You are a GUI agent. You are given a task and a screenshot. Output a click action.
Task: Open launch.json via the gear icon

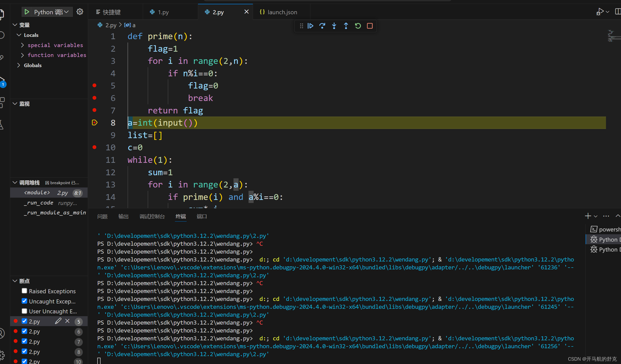80,12
